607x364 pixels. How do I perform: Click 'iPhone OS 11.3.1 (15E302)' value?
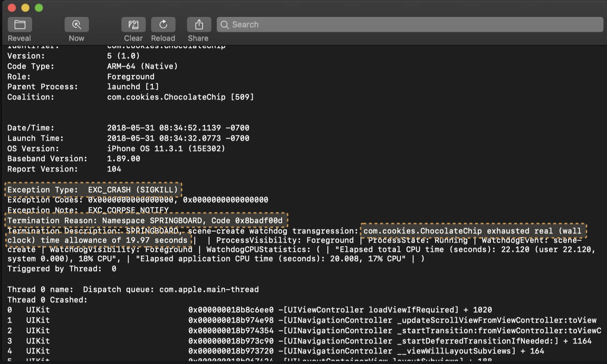[166, 149]
